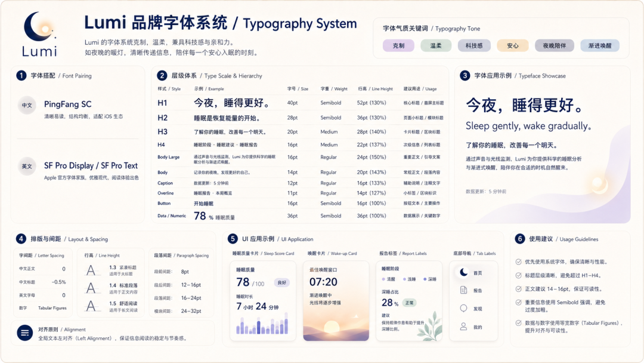The width and height of the screenshot is (644, 363).
Task: Select the 安心 tone tag
Action: click(x=513, y=45)
